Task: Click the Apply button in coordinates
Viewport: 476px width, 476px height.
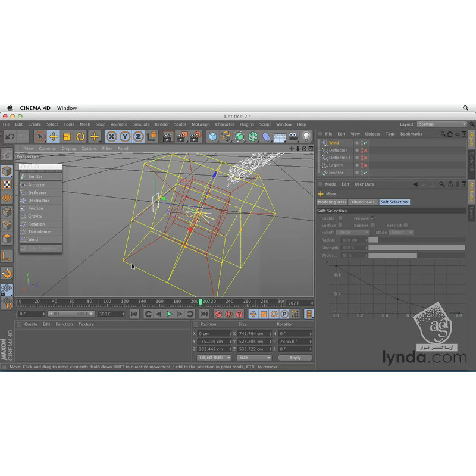Action: (x=295, y=358)
